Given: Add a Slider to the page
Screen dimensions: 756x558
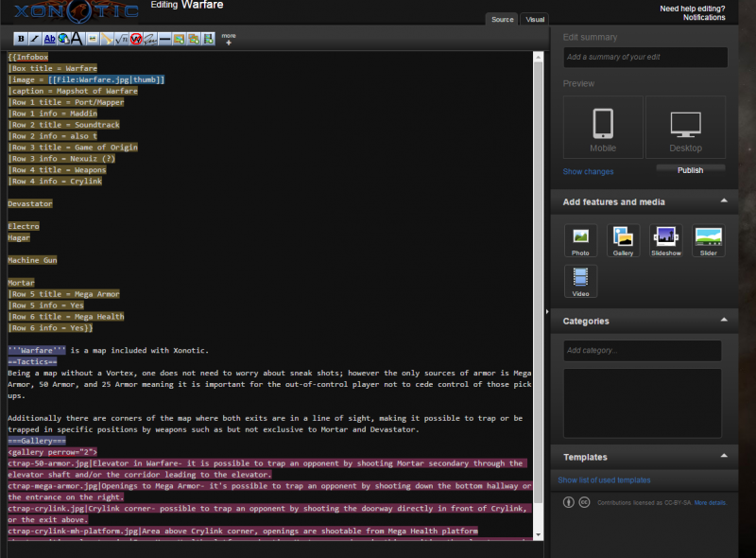Looking at the screenshot, I should 708,240.
